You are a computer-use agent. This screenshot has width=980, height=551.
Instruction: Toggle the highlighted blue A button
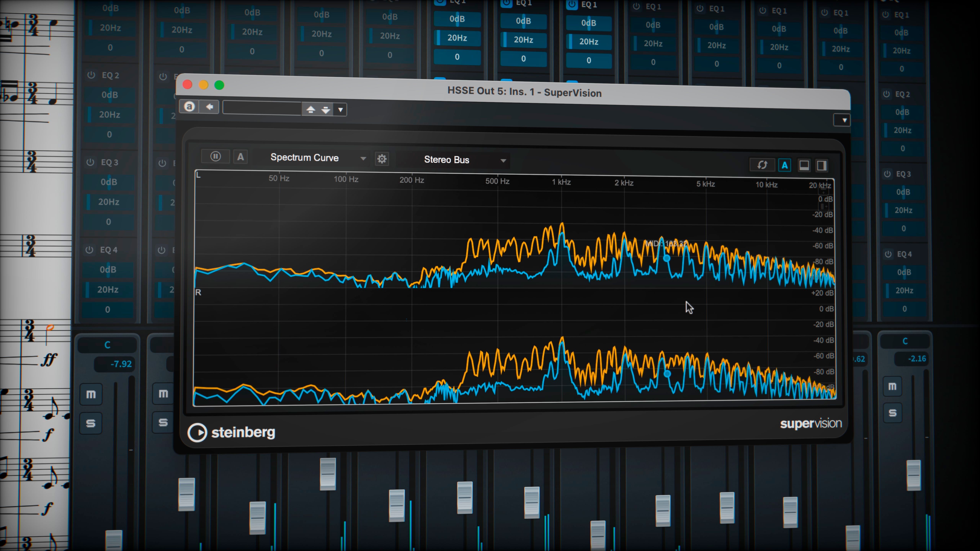pyautogui.click(x=784, y=165)
